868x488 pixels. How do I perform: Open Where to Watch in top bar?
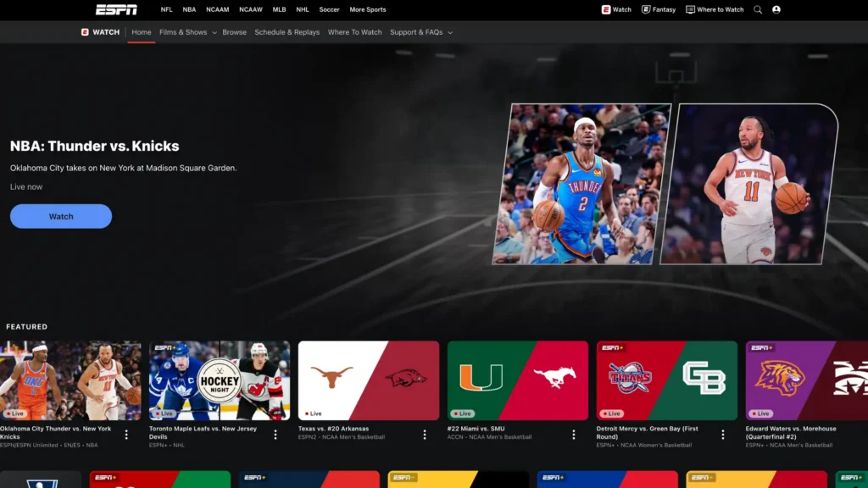pyautogui.click(x=715, y=9)
